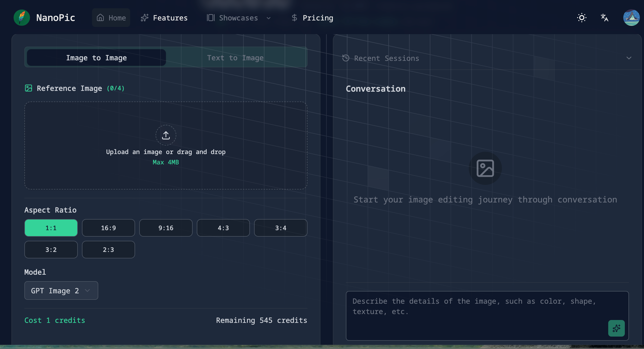
Task: Click the image placeholder icon in Conversation
Action: 485,168
